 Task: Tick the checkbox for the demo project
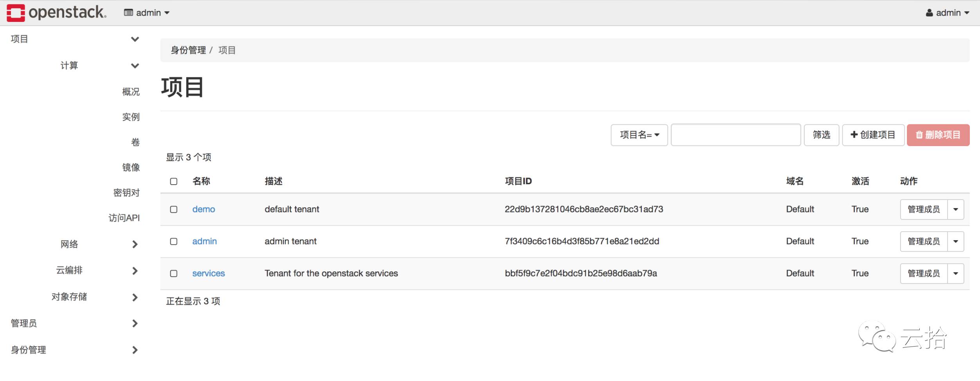(174, 209)
